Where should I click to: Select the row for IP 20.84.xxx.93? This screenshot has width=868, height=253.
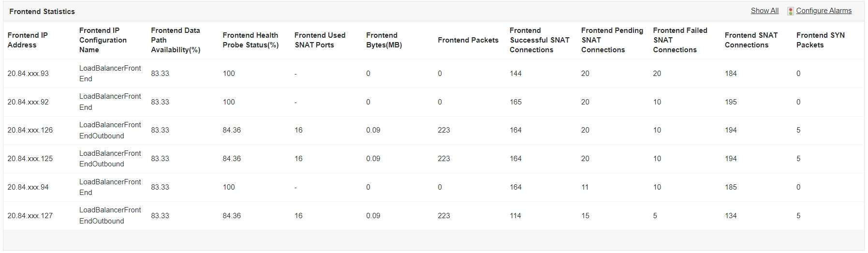(28, 74)
